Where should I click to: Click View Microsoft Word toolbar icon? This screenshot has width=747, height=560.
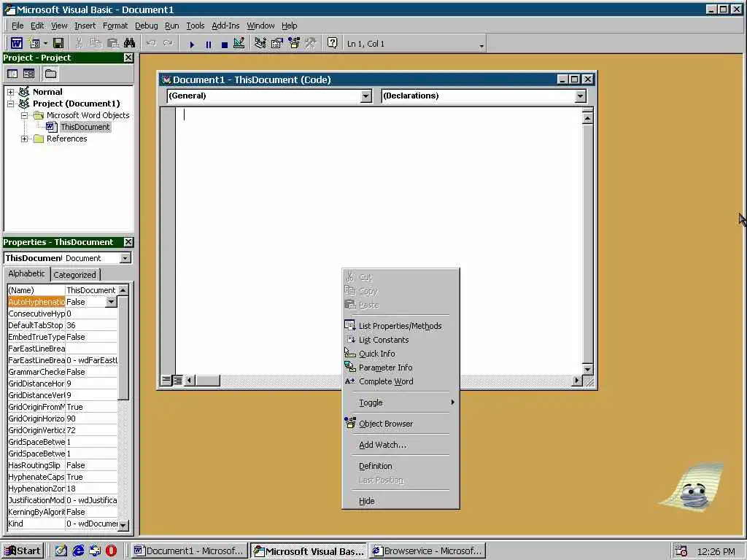pos(17,43)
